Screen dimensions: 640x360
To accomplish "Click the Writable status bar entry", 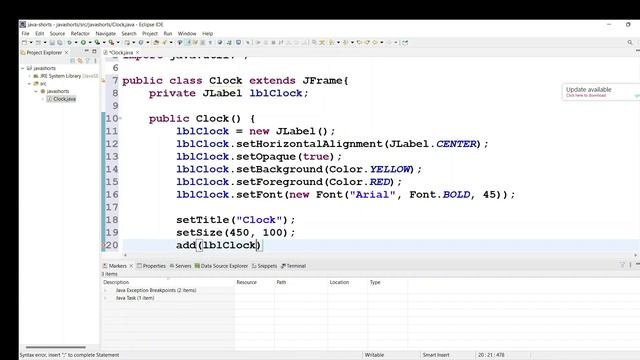I will point(374,355).
